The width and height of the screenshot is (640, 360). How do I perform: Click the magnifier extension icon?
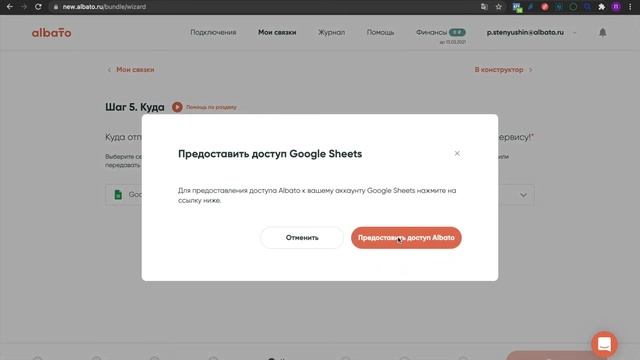click(587, 7)
